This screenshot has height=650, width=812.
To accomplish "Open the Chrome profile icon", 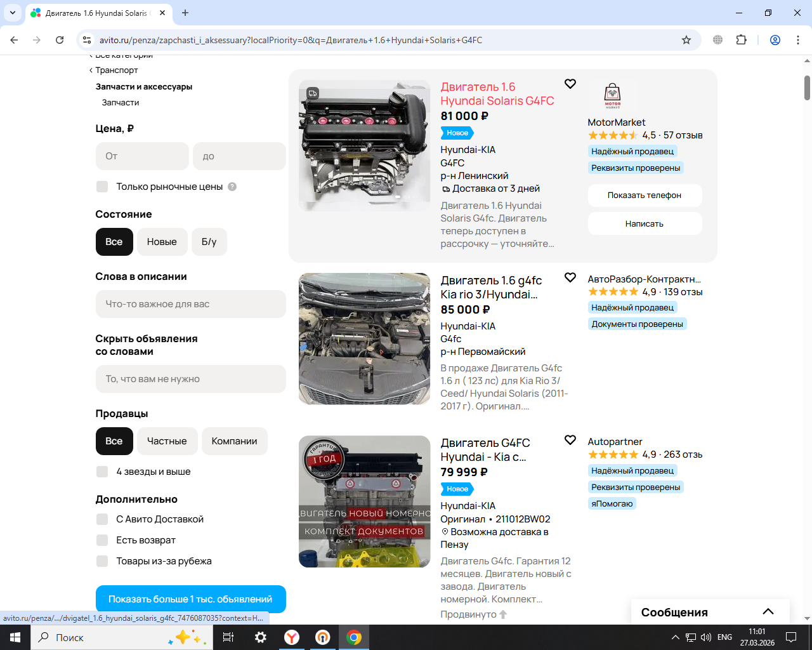I will tap(775, 40).
